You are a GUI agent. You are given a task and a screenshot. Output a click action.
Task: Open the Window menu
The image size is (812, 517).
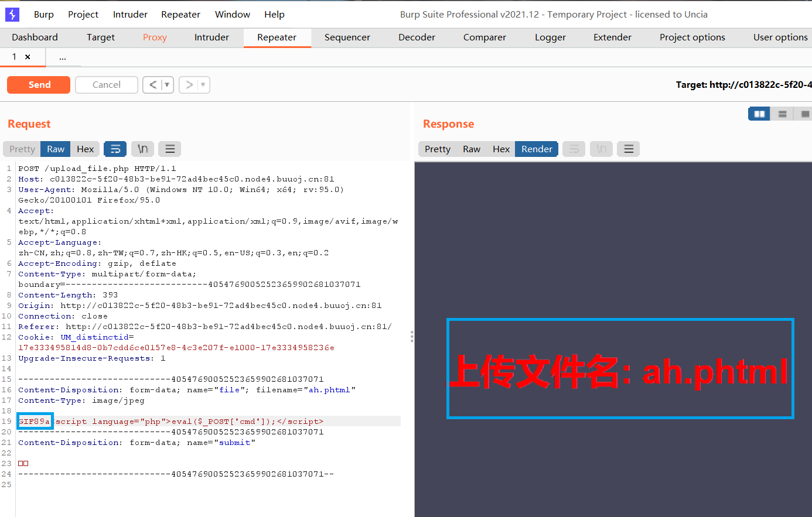pos(233,14)
